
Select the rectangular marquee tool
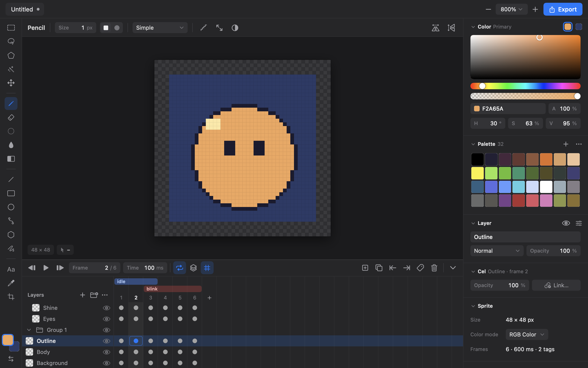click(x=11, y=28)
